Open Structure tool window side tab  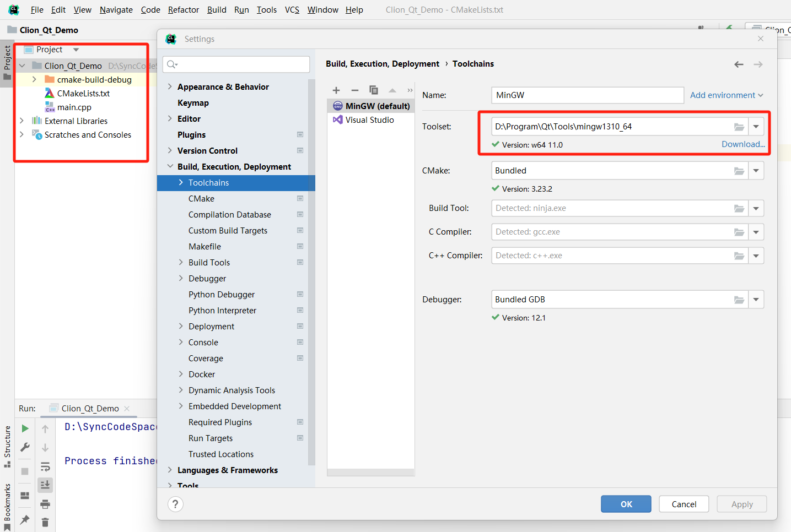point(7,446)
